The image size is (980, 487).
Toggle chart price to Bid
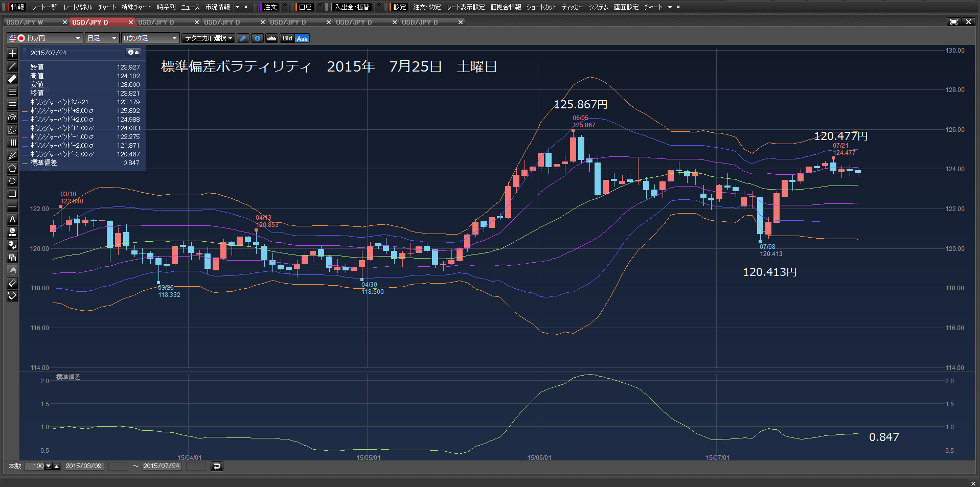287,38
